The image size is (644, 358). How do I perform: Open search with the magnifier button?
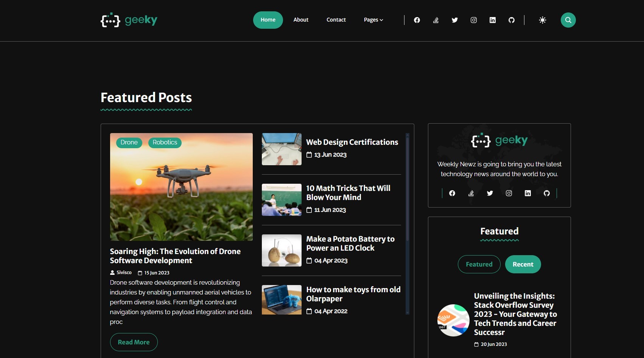(x=568, y=20)
